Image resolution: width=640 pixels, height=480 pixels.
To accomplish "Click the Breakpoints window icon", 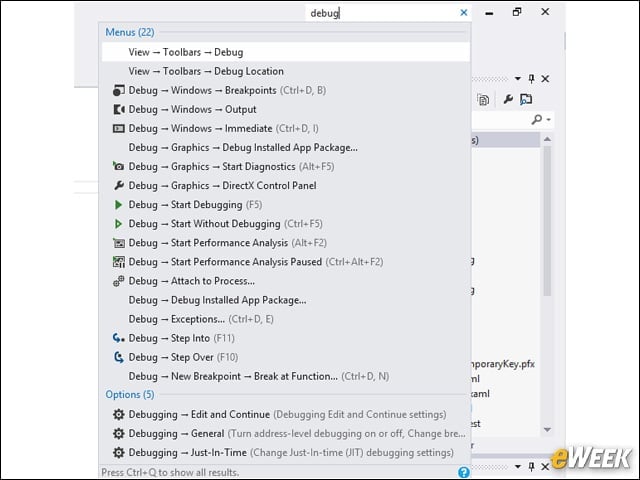I will pyautogui.click(x=118, y=90).
